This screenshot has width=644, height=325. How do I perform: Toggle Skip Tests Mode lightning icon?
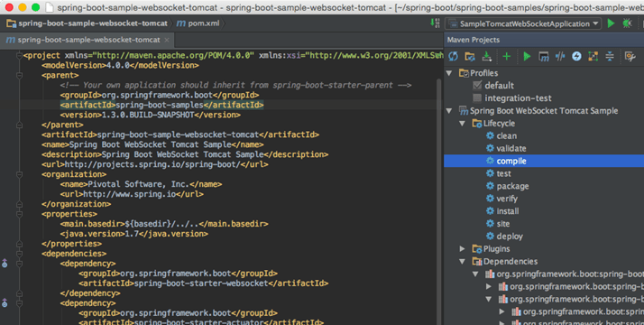pos(576,56)
